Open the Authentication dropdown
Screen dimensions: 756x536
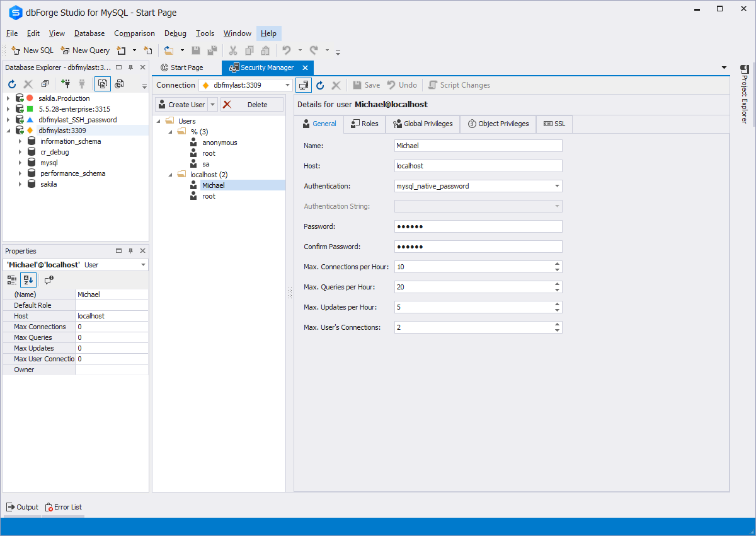point(557,186)
